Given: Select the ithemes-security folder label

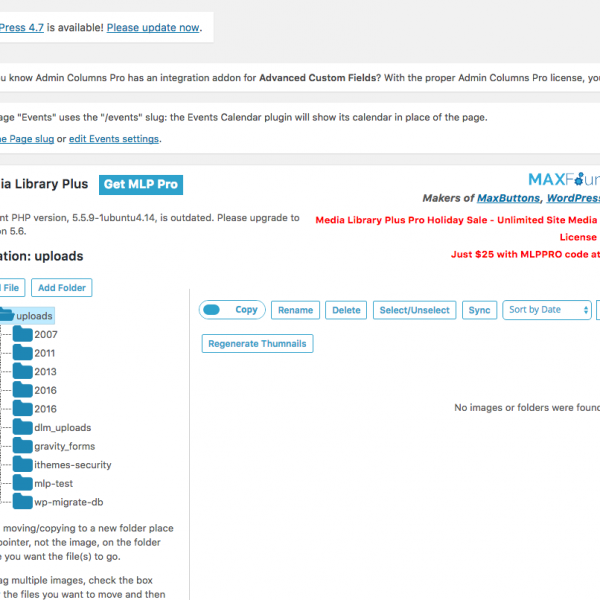Looking at the screenshot, I should click(x=73, y=465).
